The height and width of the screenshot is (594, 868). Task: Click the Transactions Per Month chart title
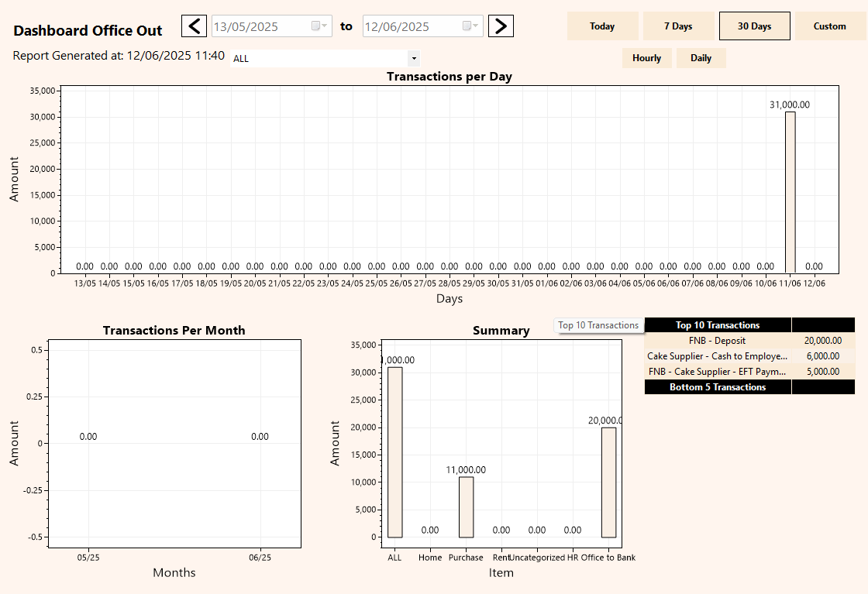coord(174,330)
